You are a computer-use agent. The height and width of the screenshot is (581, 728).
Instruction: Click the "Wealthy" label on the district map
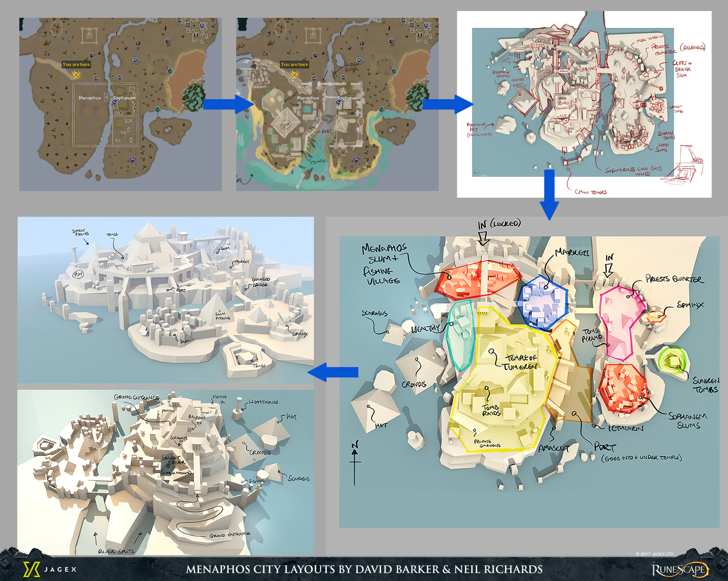click(425, 329)
